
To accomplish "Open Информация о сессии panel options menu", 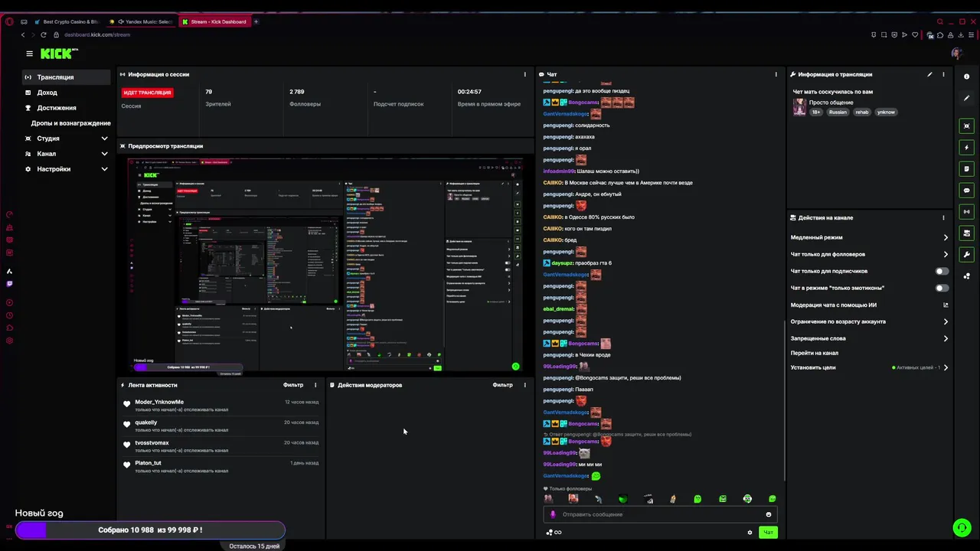I will [524, 74].
